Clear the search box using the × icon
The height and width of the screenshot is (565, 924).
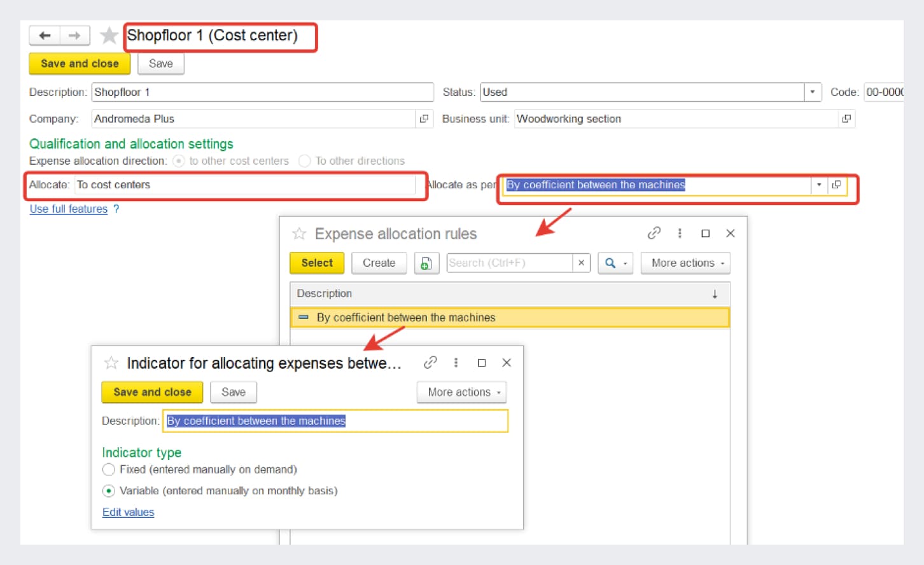(581, 263)
